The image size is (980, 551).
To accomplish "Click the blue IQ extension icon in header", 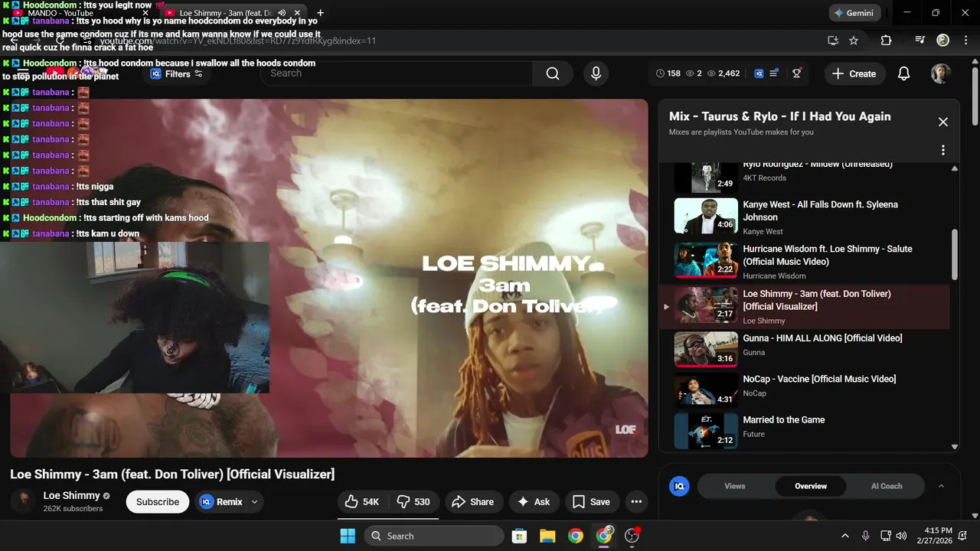I will point(759,73).
